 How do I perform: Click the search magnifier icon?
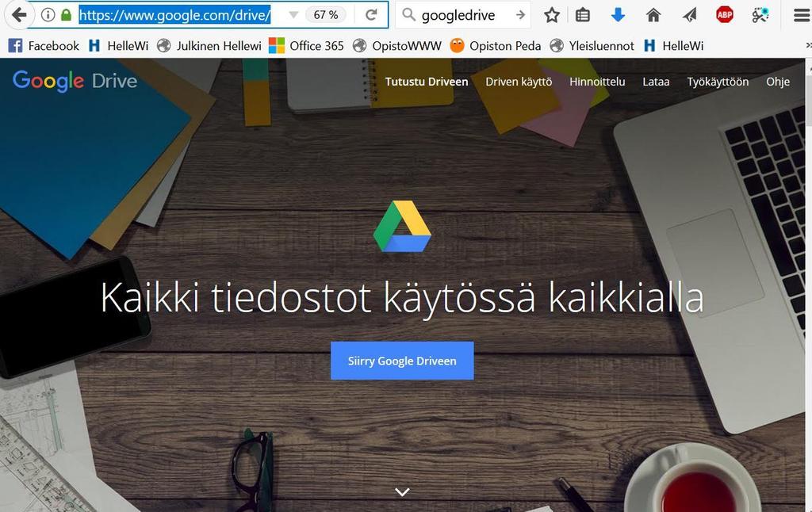coord(409,15)
